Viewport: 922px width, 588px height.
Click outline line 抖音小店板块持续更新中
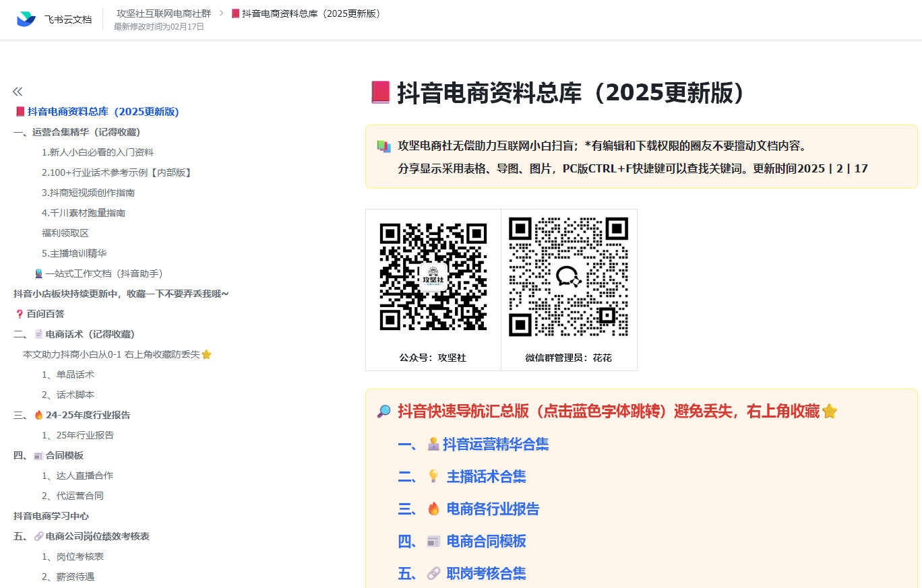coord(121,294)
